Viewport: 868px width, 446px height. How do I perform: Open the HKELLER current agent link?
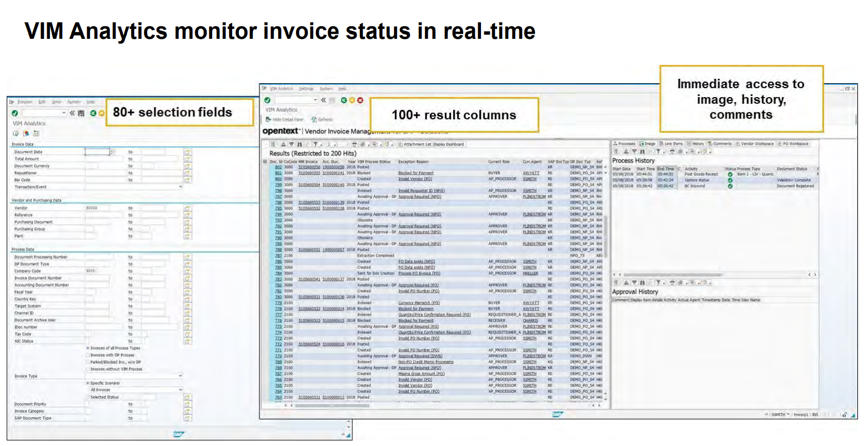point(530,273)
